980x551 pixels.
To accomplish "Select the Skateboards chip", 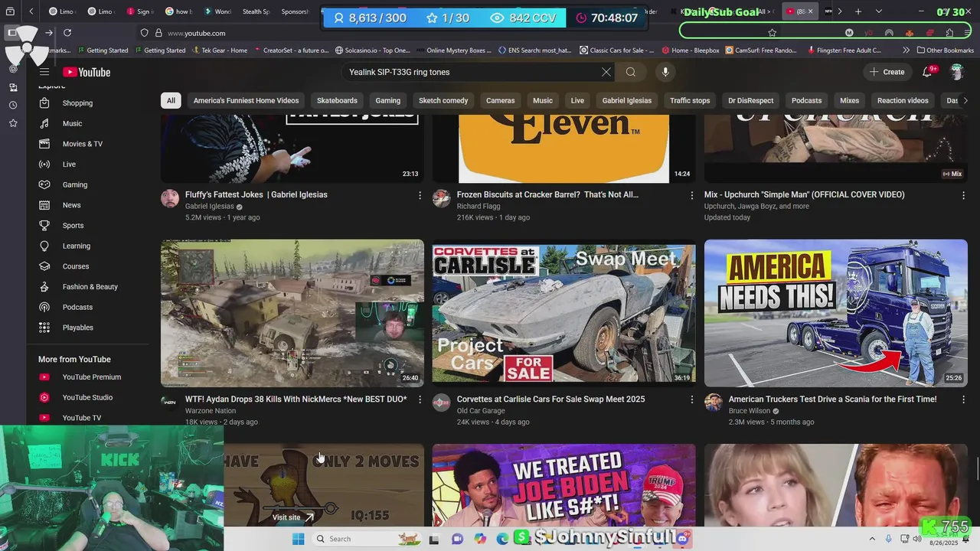I will tap(337, 100).
